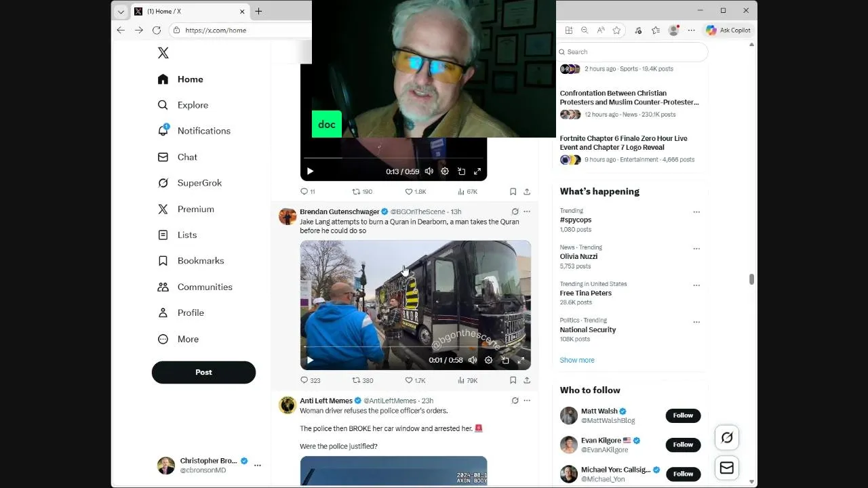This screenshot has width=868, height=488.
Task: Toggle picture-in-picture on Brendan's video
Action: pyautogui.click(x=505, y=361)
